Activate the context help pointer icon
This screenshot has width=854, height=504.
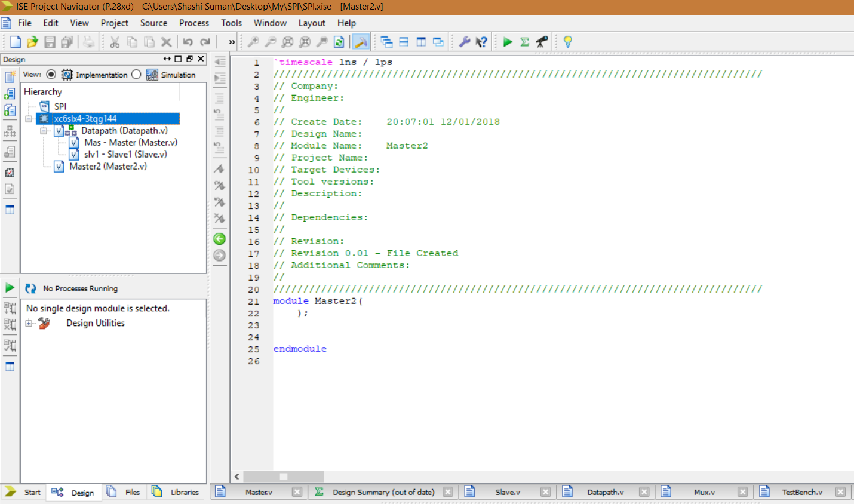(x=481, y=41)
